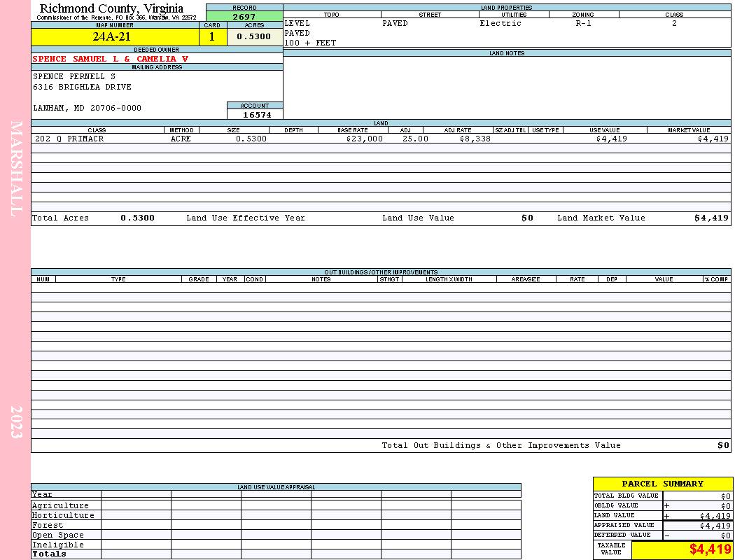Click the card number 1 cell
The width and height of the screenshot is (735, 560).
(x=213, y=36)
